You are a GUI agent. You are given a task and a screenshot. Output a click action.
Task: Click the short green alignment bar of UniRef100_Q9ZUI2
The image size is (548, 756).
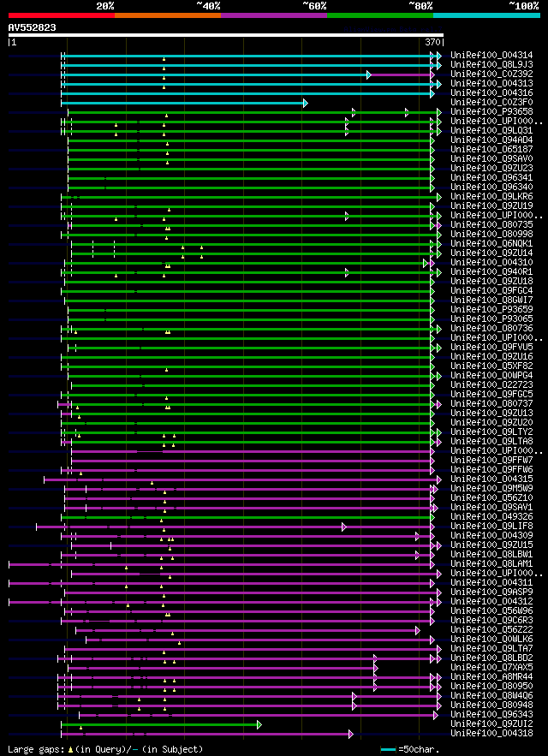pos(161,724)
